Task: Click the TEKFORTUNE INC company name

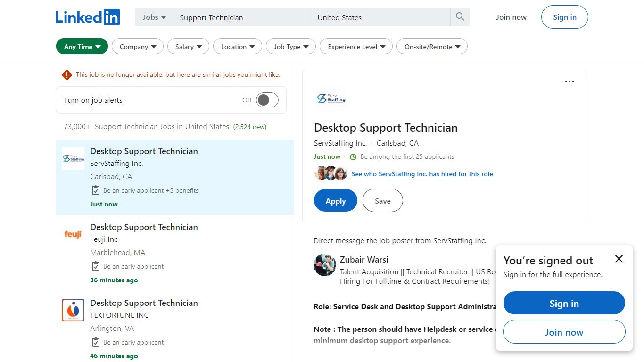Action: pyautogui.click(x=119, y=315)
